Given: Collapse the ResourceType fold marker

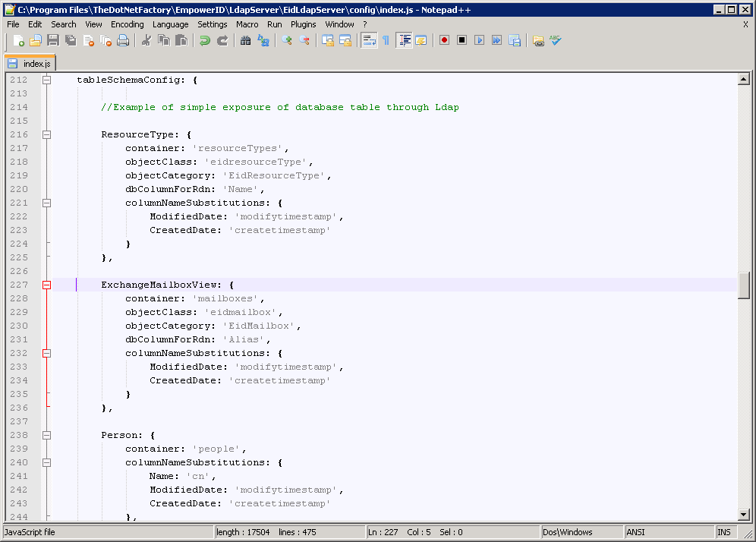Looking at the screenshot, I should [46, 134].
